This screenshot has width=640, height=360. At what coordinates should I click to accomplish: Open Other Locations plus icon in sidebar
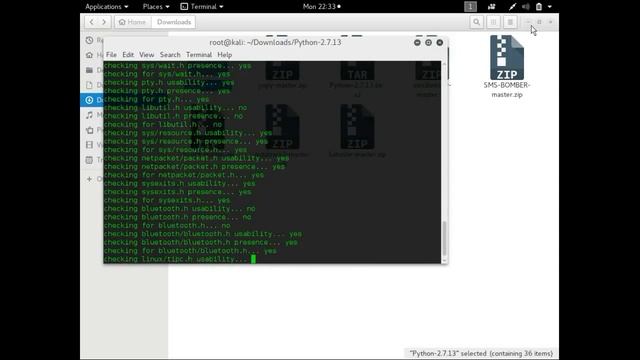click(x=89, y=179)
